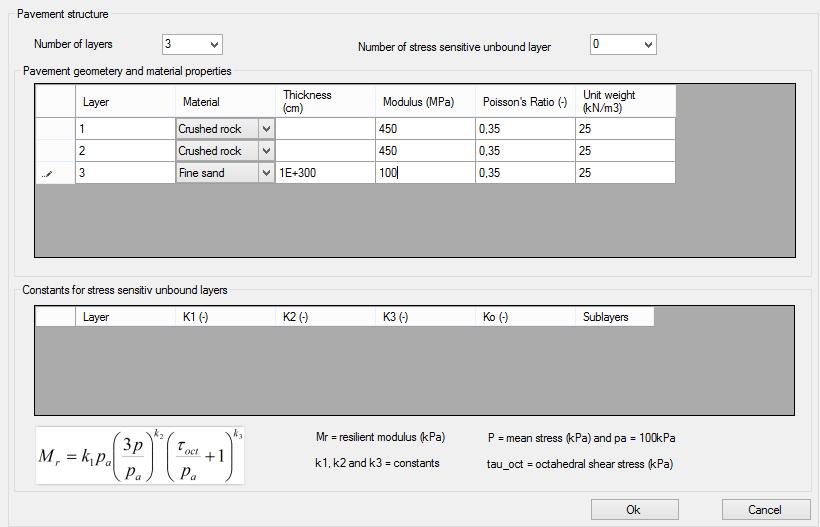This screenshot has height=527, width=820.
Task: Click Layer column header in pavement table
Action: point(126,101)
